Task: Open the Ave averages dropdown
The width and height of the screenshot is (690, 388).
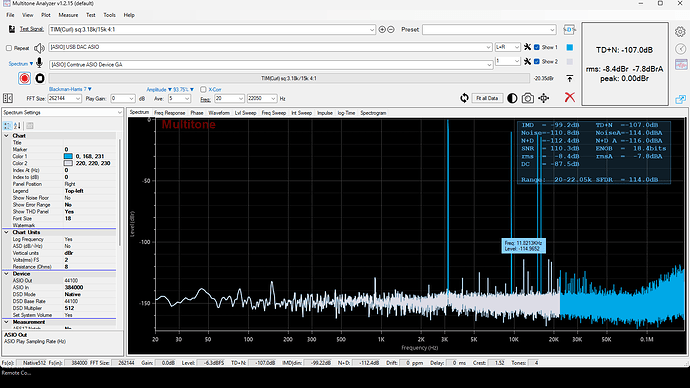Action: (187, 99)
